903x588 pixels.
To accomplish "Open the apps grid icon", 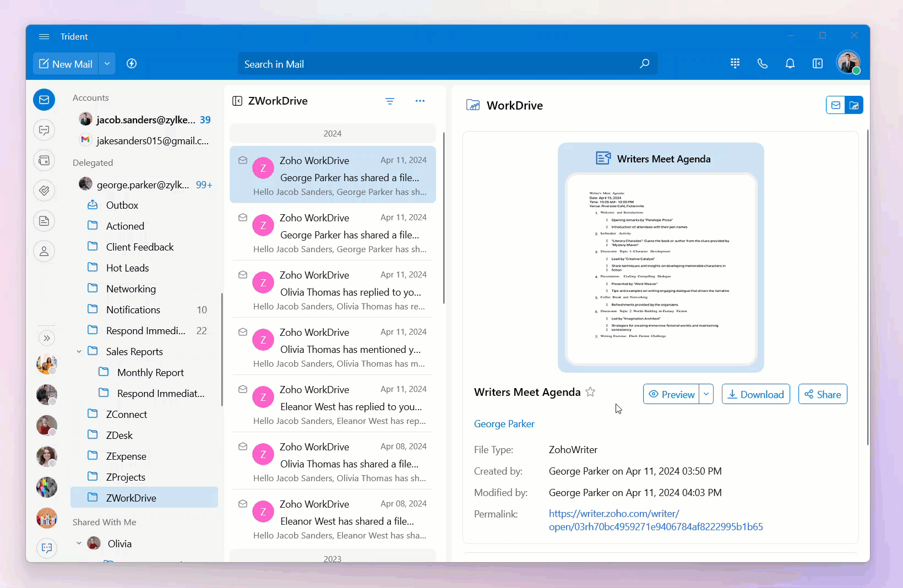I will coord(735,63).
